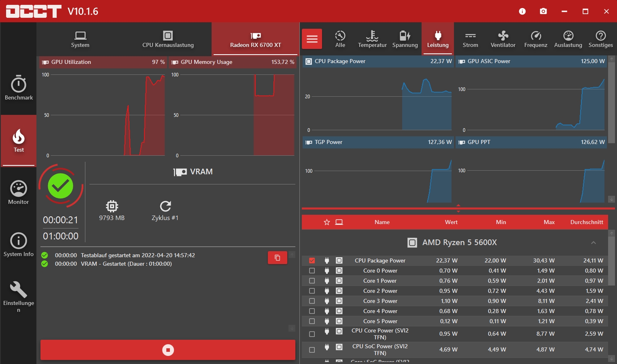The height and width of the screenshot is (364, 617).
Task: Click the CPU Package Power graph
Action: (378, 101)
